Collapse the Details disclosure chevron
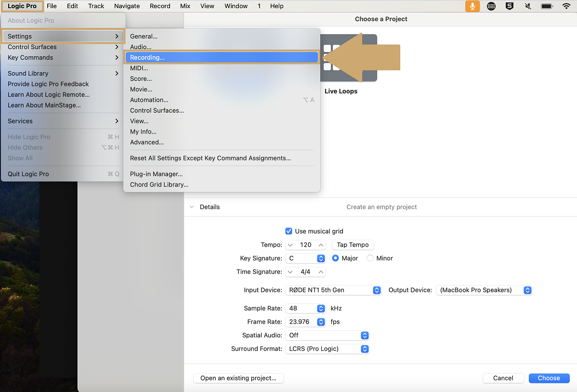The height and width of the screenshot is (392, 577). pyautogui.click(x=192, y=207)
